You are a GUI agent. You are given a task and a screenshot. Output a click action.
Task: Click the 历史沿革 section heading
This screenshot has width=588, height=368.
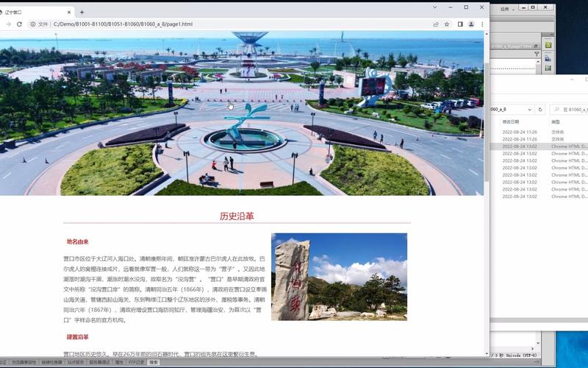237,216
